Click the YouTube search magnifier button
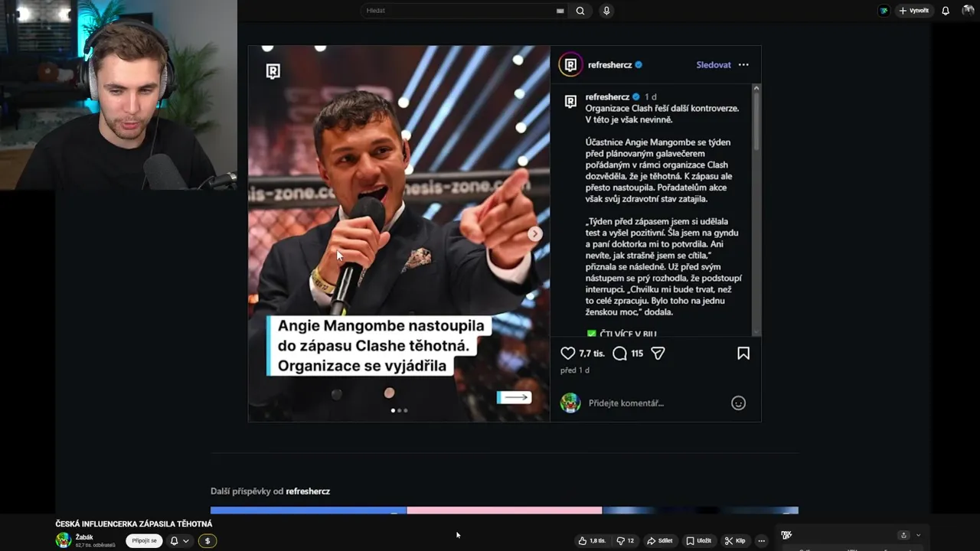This screenshot has height=551, width=980. [x=580, y=11]
